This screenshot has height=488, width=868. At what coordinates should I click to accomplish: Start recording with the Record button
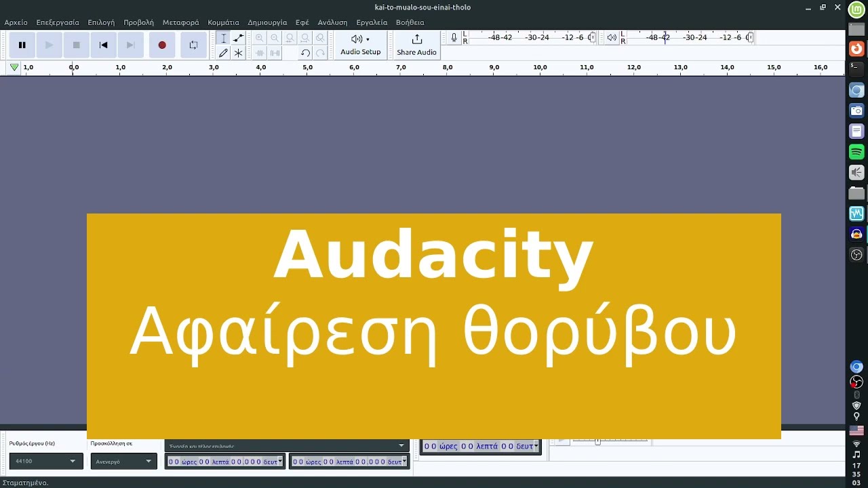162,45
